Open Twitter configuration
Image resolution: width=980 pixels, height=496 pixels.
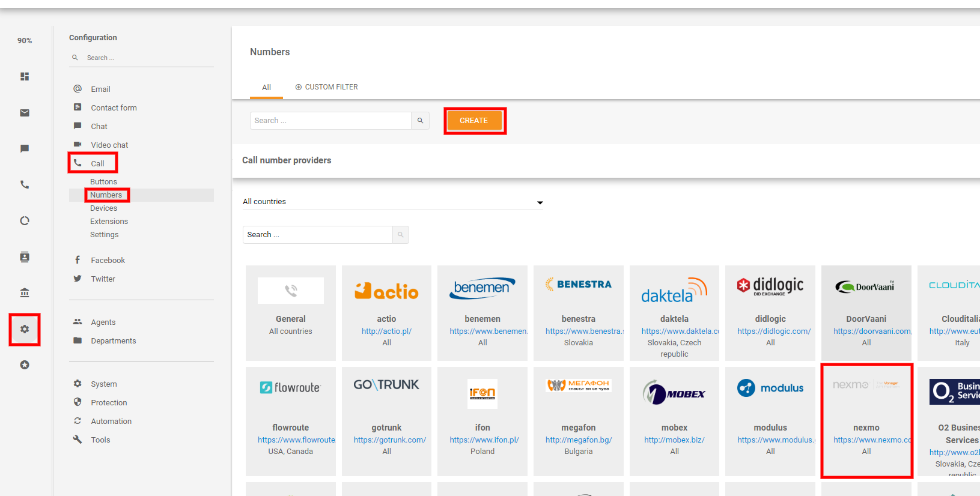pos(103,279)
